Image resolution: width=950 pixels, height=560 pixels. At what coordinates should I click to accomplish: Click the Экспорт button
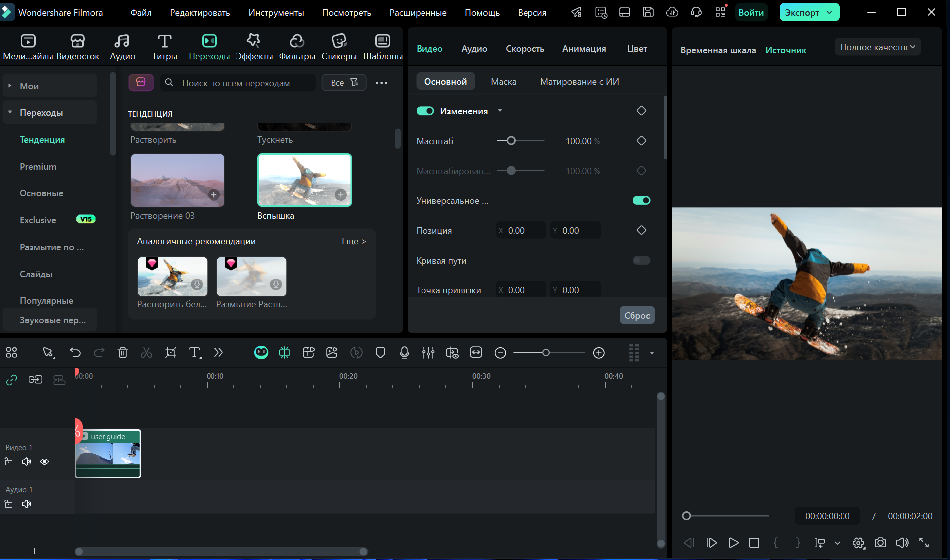pyautogui.click(x=802, y=13)
